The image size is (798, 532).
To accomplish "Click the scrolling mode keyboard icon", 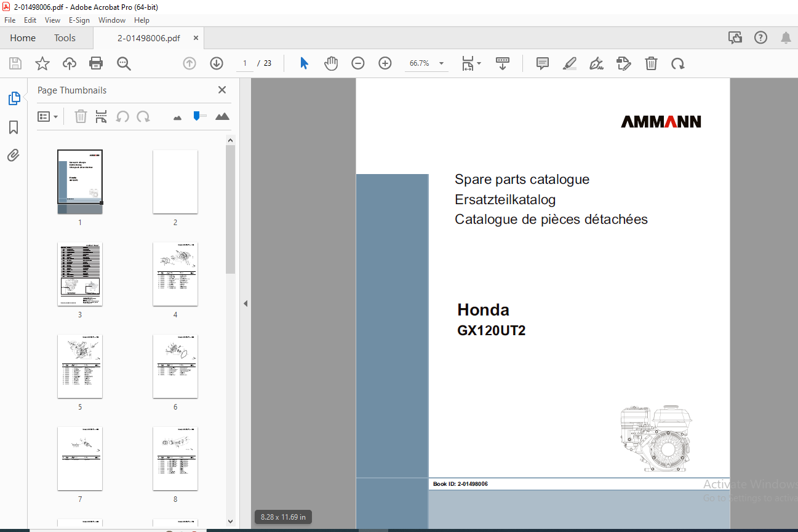I will coord(503,63).
